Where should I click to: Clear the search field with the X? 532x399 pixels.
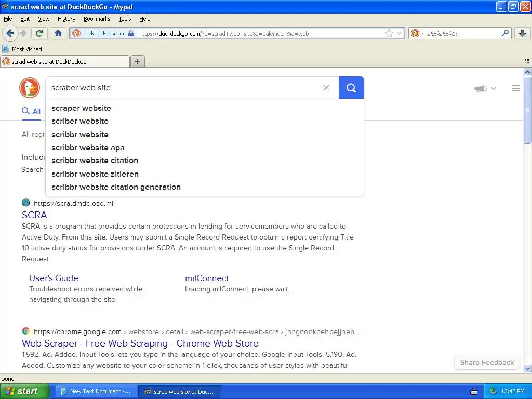coord(326,88)
